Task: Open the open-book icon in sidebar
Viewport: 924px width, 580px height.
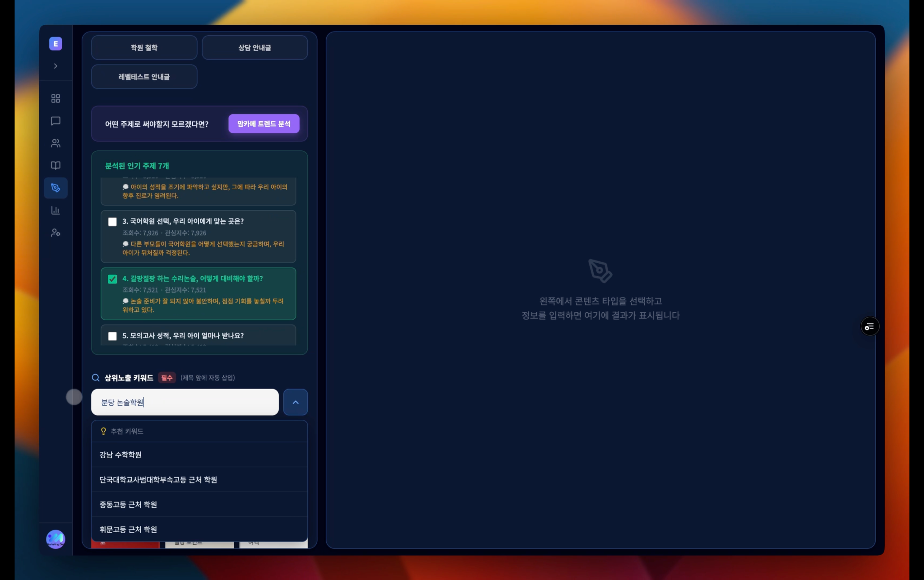Action: pos(55,165)
